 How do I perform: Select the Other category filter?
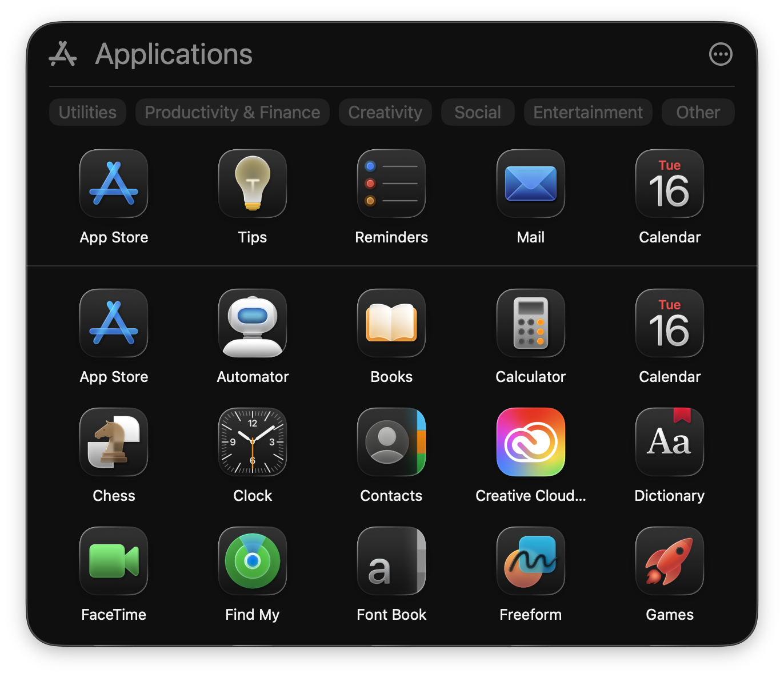click(698, 112)
